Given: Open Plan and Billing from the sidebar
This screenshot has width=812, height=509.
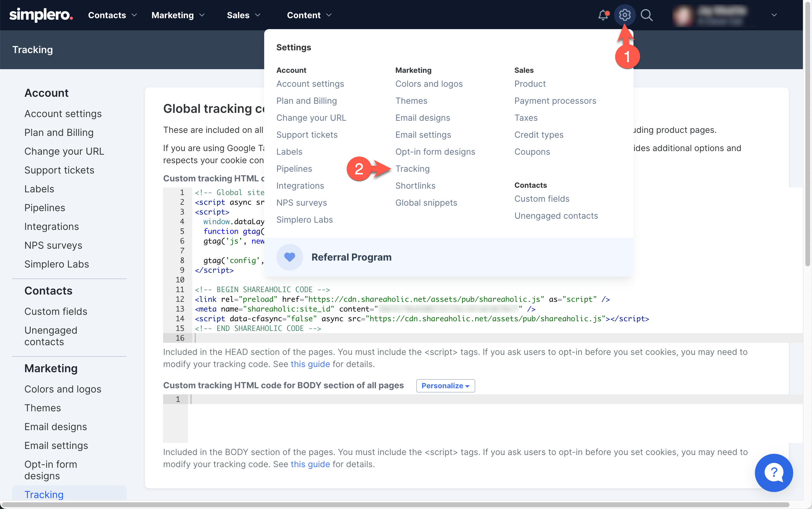Looking at the screenshot, I should (59, 132).
